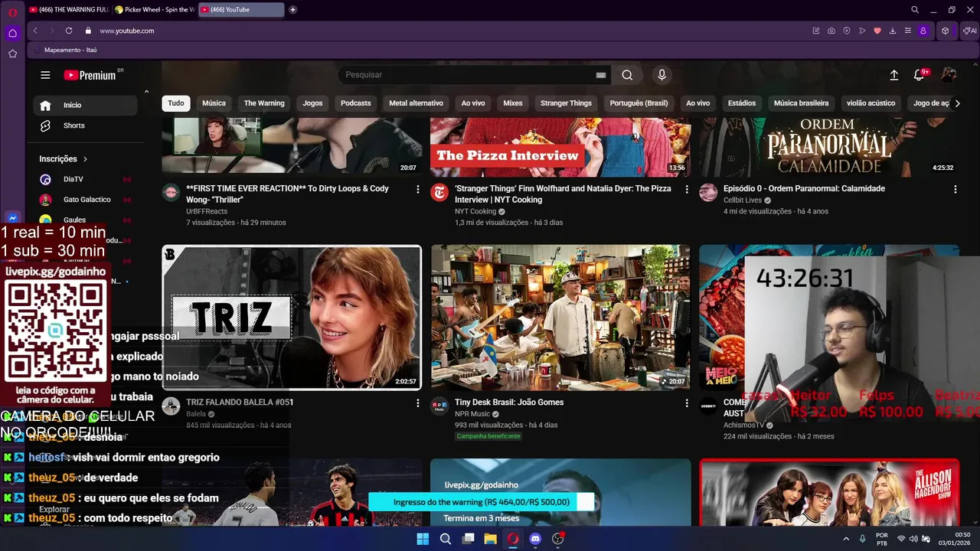Select the Música filter chip
The height and width of the screenshot is (551, 980).
tap(214, 103)
